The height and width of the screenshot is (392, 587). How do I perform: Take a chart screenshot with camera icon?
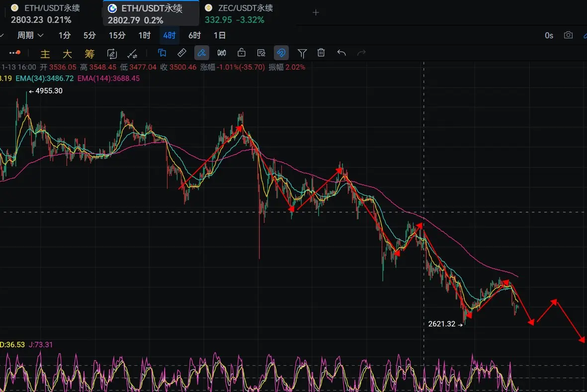(x=568, y=35)
